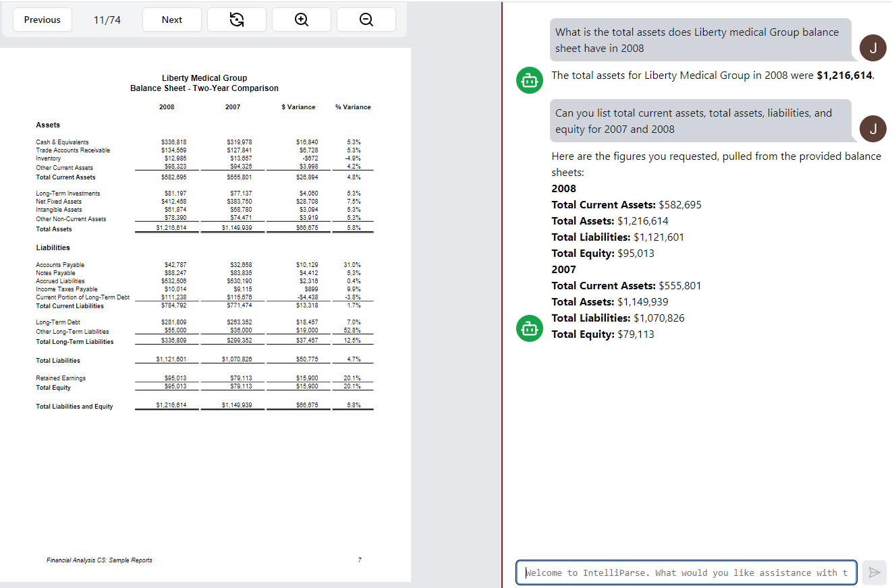This screenshot has width=892, height=588.
Task: Click the zoom in magnifier icon
Action: coord(302,20)
